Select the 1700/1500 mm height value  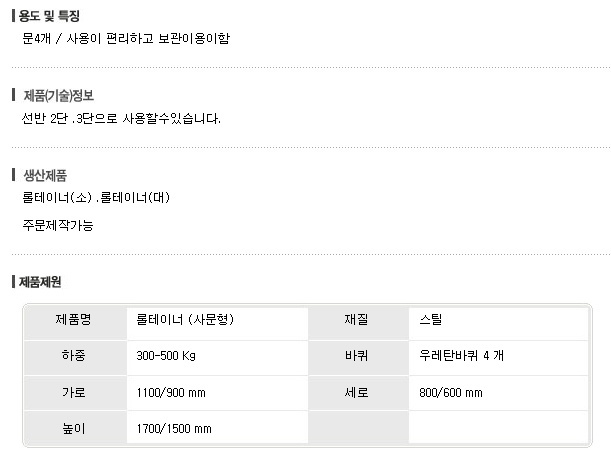pyautogui.click(x=174, y=429)
